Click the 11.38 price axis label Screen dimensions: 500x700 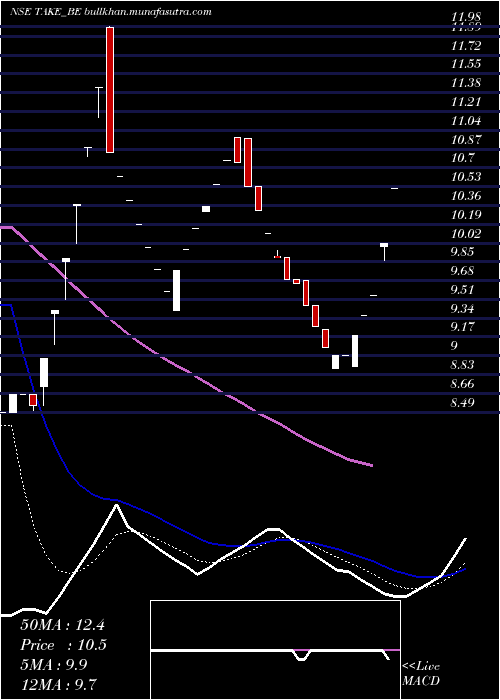coord(466,83)
